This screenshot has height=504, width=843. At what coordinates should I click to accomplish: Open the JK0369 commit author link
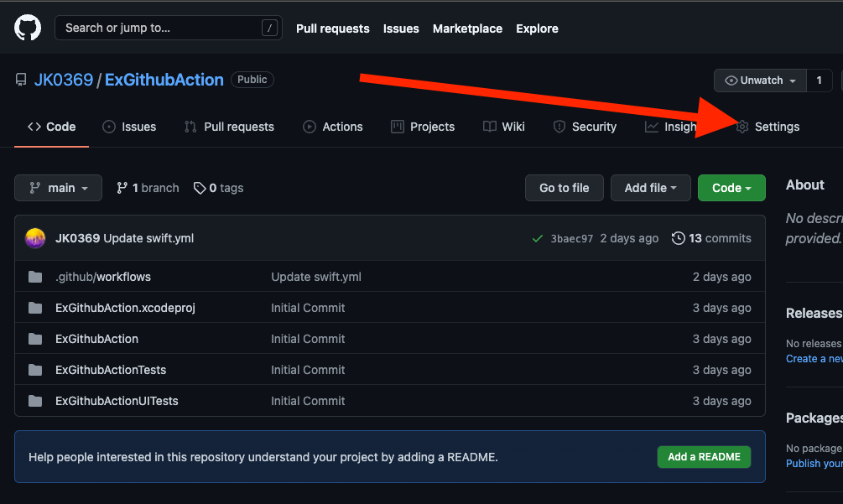pos(77,238)
